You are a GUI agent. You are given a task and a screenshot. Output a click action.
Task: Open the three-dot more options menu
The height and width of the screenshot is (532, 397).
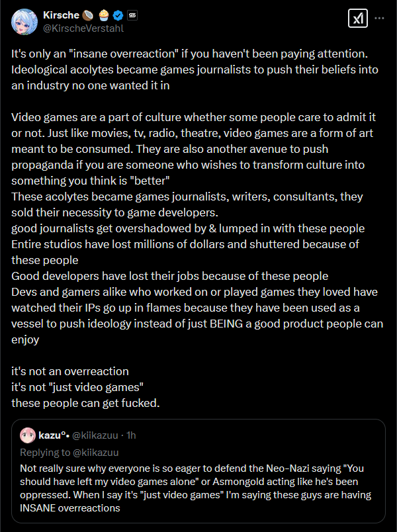coord(379,19)
